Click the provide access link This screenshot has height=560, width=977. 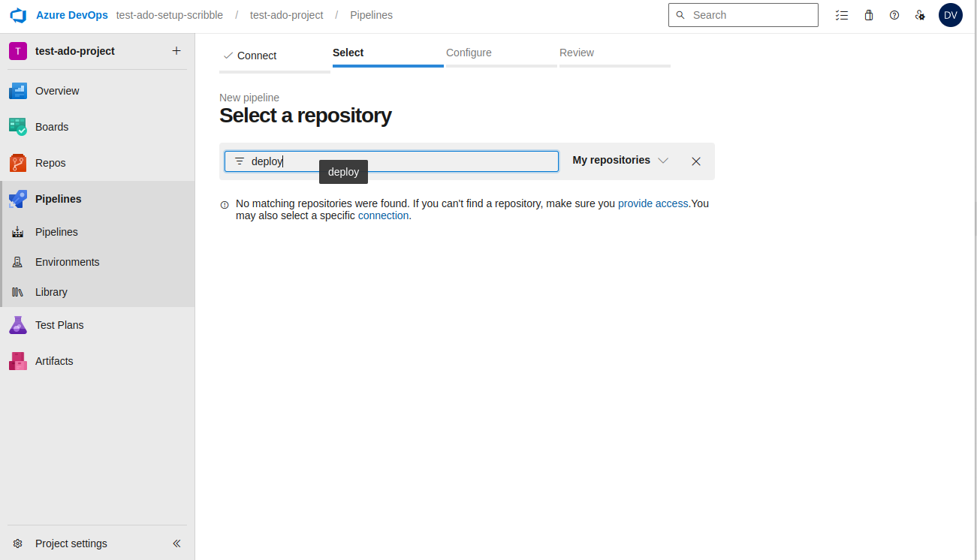(x=653, y=203)
